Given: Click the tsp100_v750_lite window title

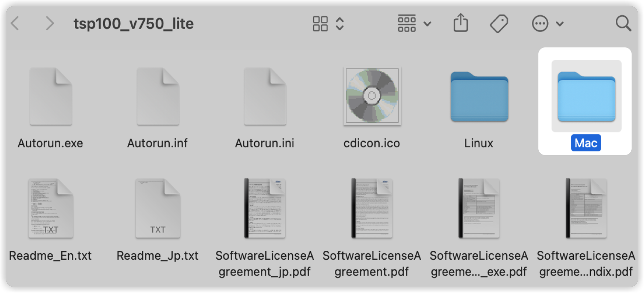Looking at the screenshot, I should pos(133,24).
